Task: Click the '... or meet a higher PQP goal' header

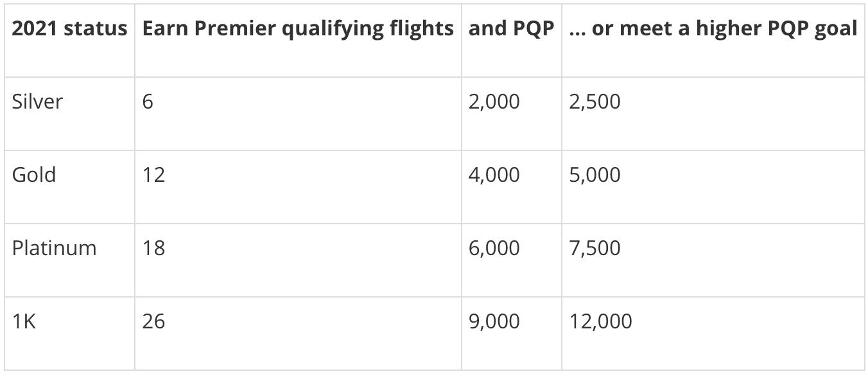Action: pyautogui.click(x=713, y=30)
